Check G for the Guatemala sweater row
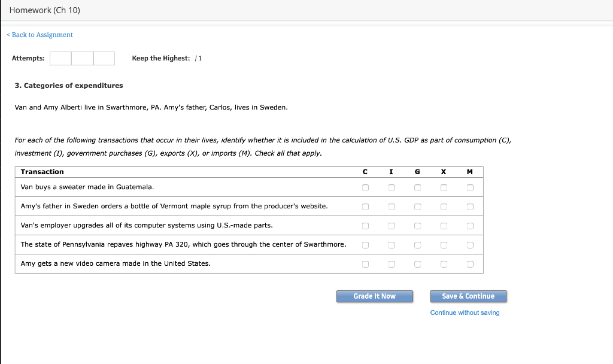613x364 pixels. 417,187
